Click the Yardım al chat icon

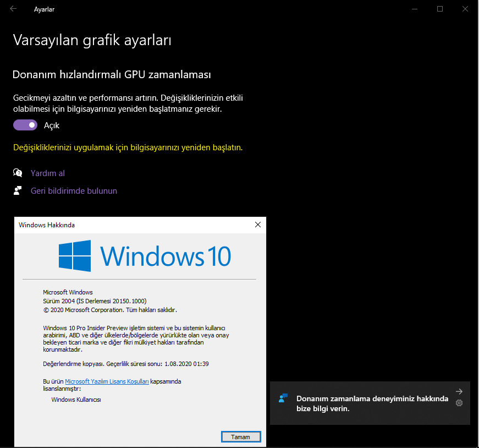[x=18, y=173]
